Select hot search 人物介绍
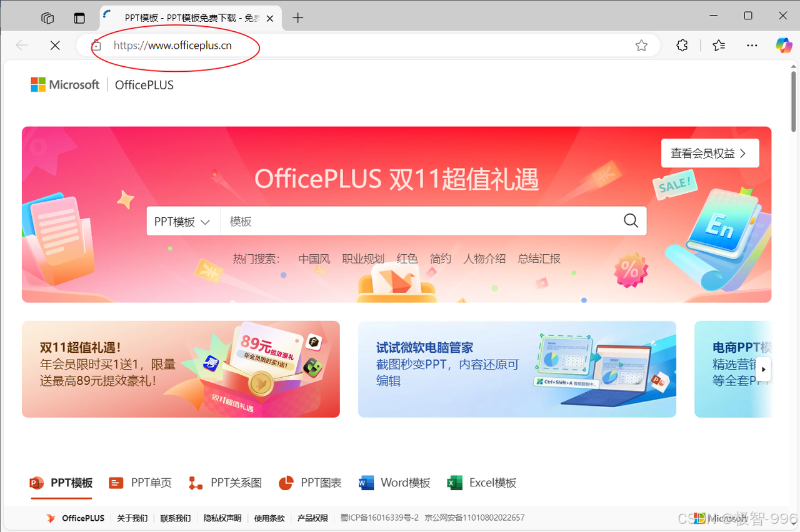 click(484, 259)
